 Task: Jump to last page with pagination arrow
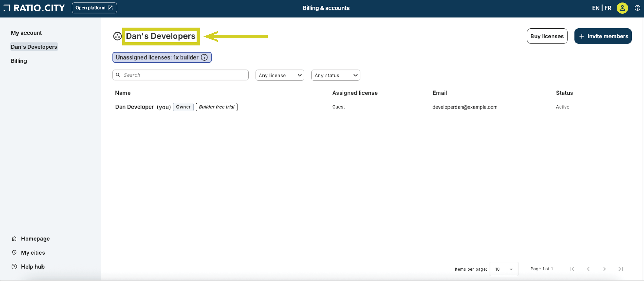click(621, 269)
